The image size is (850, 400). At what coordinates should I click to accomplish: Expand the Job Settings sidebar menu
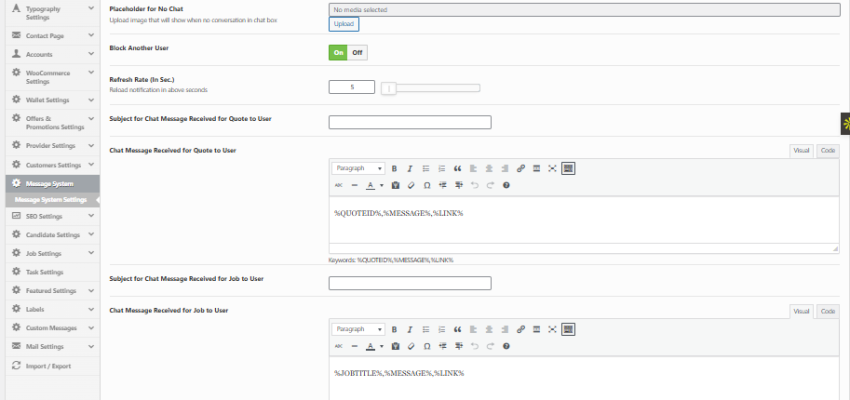[91, 254]
